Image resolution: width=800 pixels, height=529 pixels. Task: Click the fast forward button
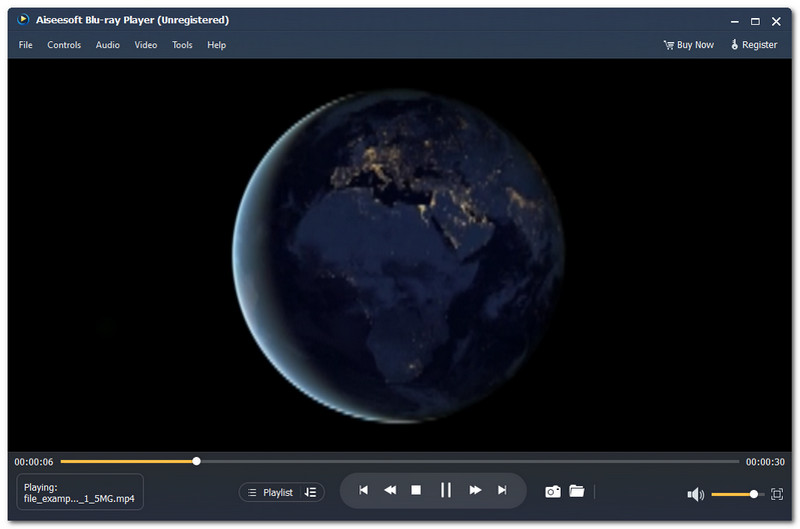pos(475,490)
